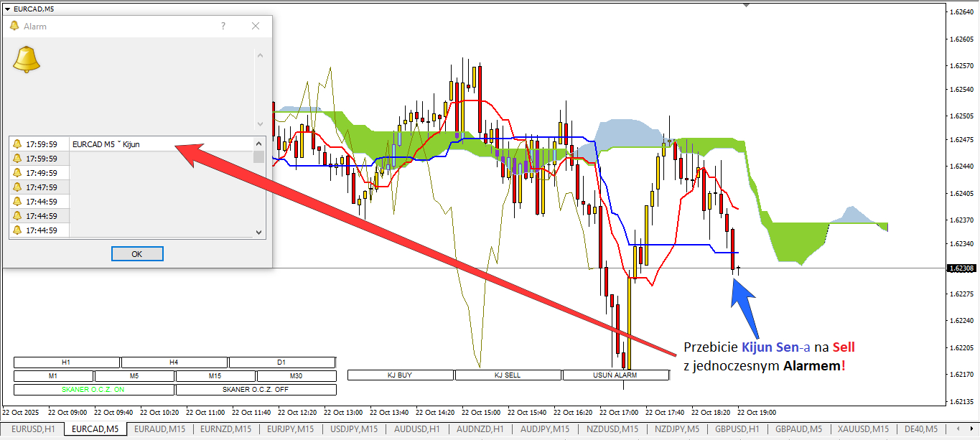Viewport: 980px width, 440px height.
Task: Select bell icon of the 17:49:59 alert
Action: [x=17, y=173]
